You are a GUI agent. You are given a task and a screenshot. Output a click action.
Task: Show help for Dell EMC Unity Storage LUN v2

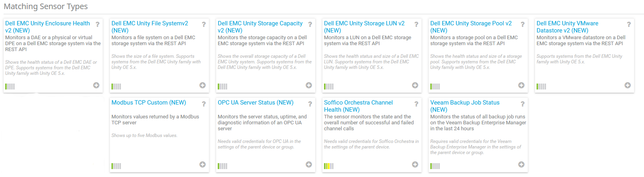tap(416, 25)
